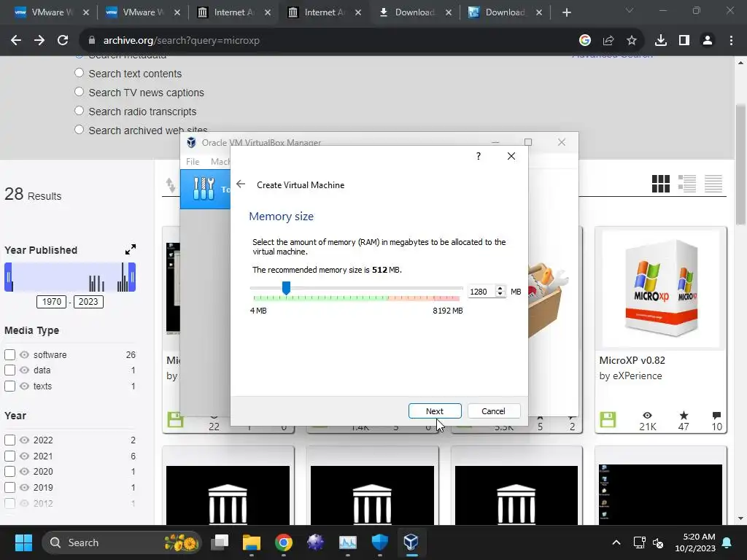Bookmark this page with the star icon
This screenshot has height=560, width=747.
tap(632, 41)
